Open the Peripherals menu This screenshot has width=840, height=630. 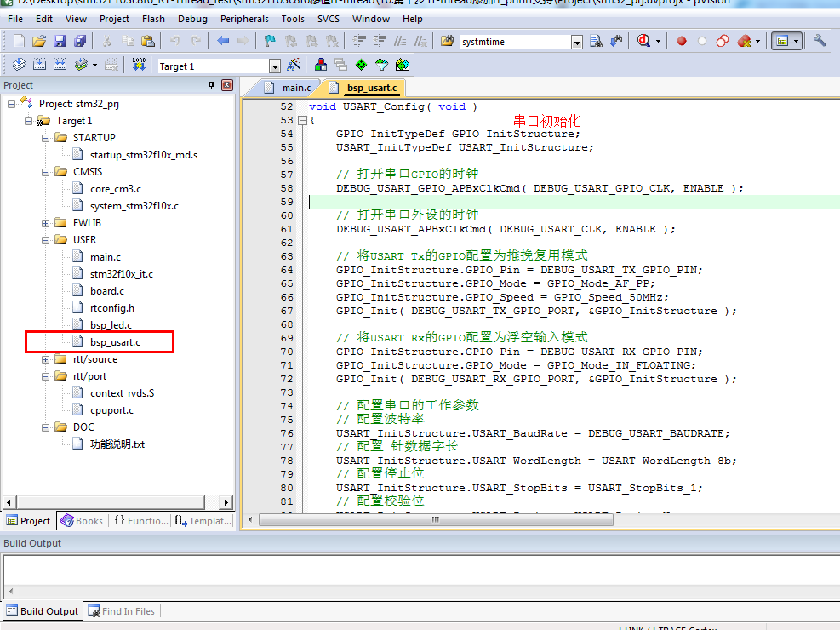coord(244,18)
